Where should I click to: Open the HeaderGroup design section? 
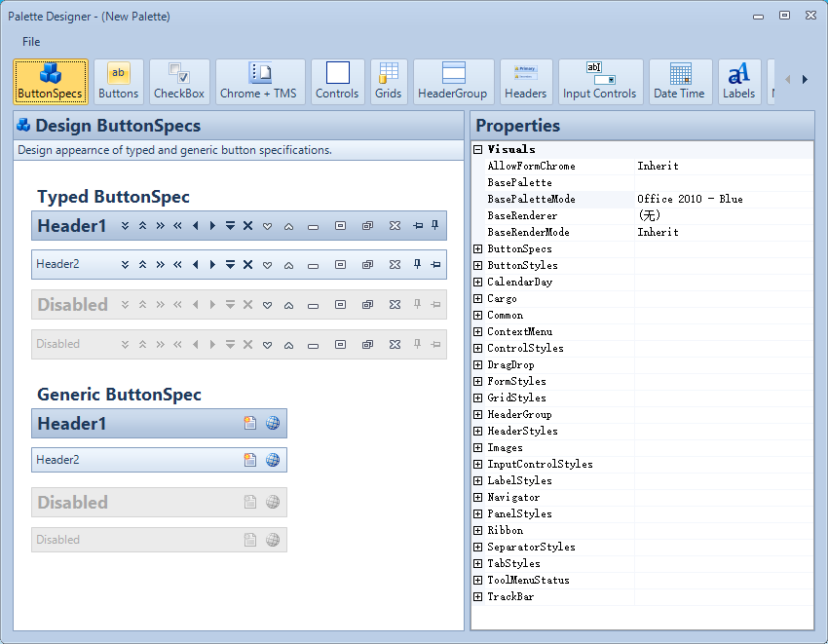(453, 82)
